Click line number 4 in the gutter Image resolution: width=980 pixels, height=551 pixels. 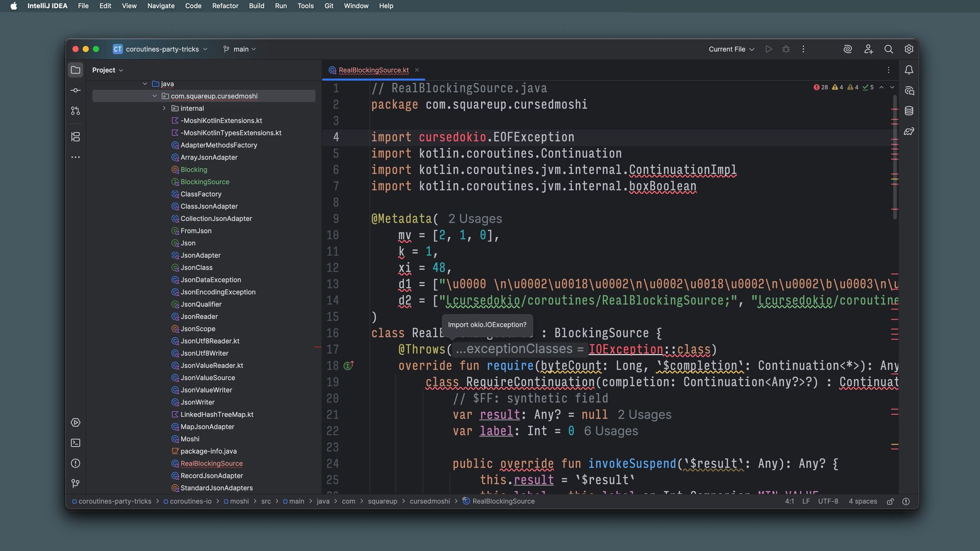pyautogui.click(x=335, y=137)
